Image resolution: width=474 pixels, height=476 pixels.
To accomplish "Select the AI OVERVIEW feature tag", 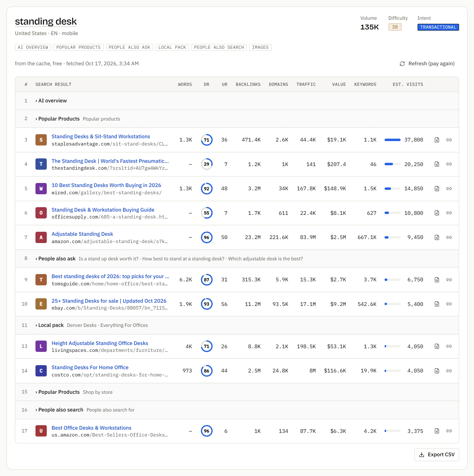I will 33,47.
